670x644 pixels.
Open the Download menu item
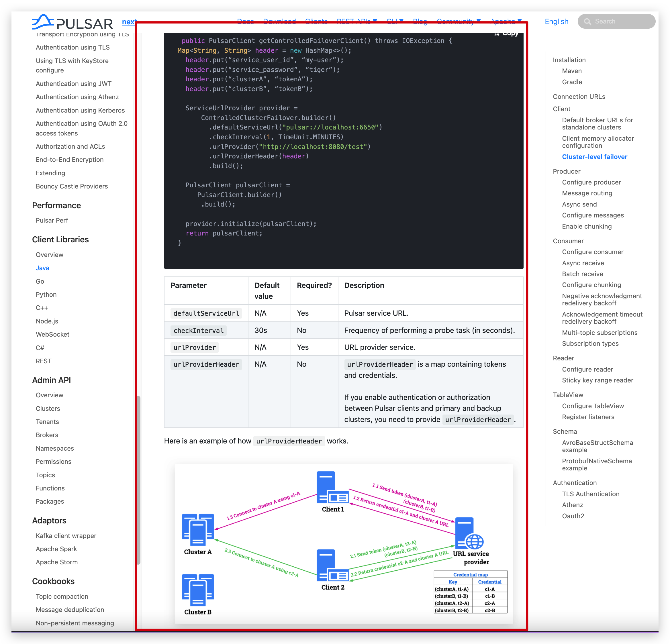(x=279, y=21)
